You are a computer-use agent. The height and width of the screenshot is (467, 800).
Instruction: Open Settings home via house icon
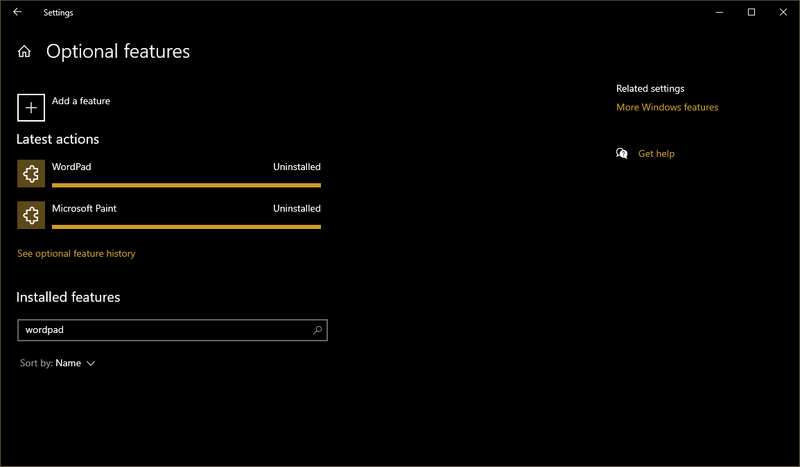(x=24, y=52)
